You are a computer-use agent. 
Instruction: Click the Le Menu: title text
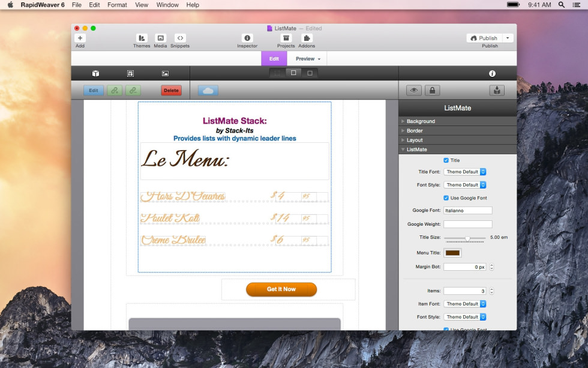pos(185,159)
